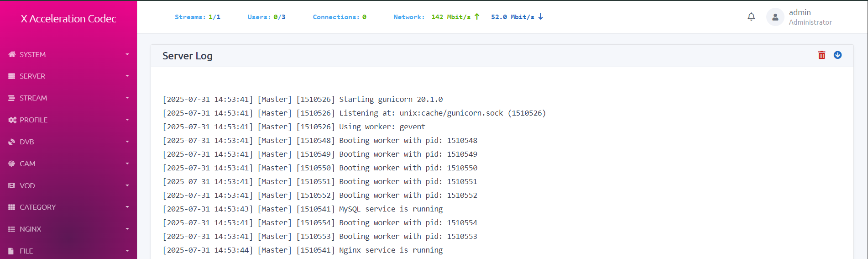Viewport: 868px width, 259px height.
Task: Open the SERVER menu item
Action: (x=68, y=76)
